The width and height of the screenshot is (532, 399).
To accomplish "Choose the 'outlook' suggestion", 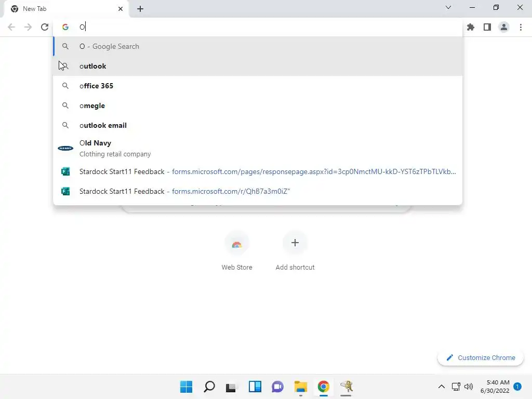I will click(258, 66).
